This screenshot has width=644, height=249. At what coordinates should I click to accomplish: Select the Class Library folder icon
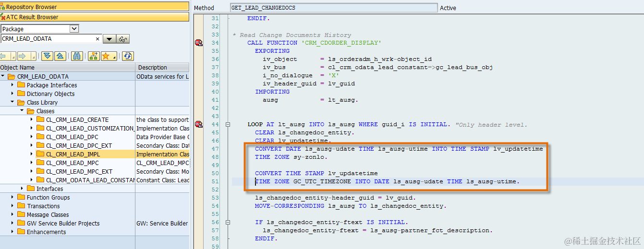(x=21, y=102)
